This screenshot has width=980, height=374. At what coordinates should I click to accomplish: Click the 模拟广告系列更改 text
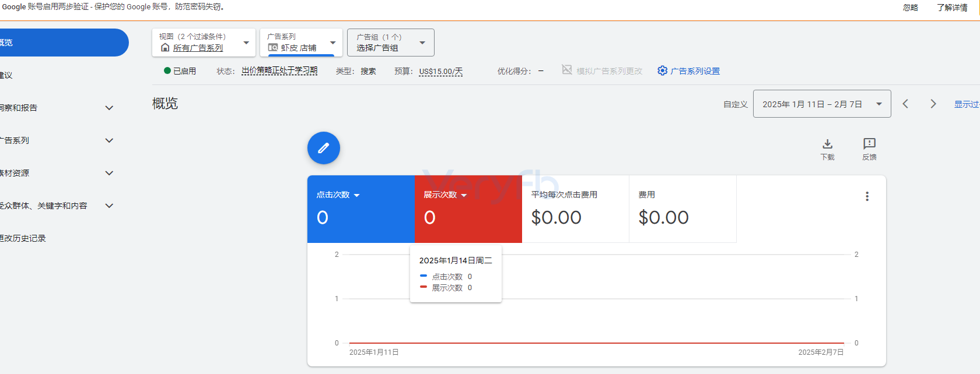pyautogui.click(x=610, y=71)
